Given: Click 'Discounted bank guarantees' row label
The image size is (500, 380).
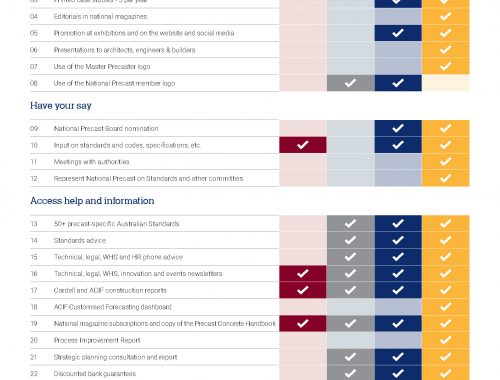Looking at the screenshot, I should (95, 374).
